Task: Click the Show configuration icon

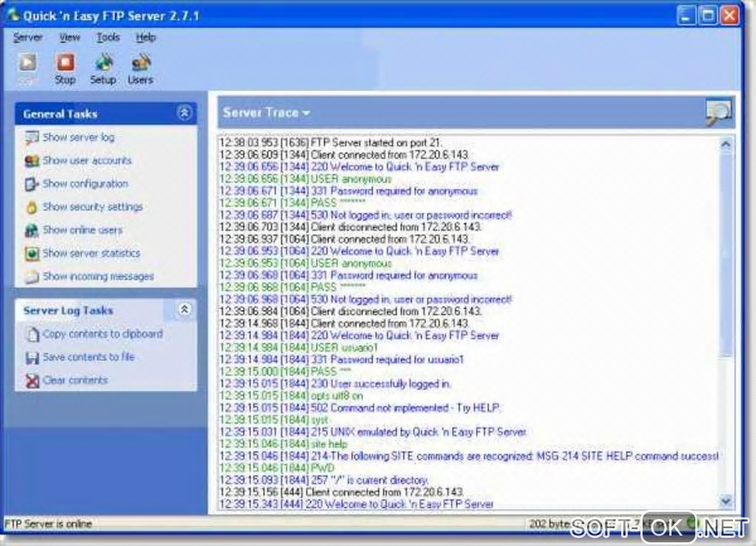Action: point(32,184)
